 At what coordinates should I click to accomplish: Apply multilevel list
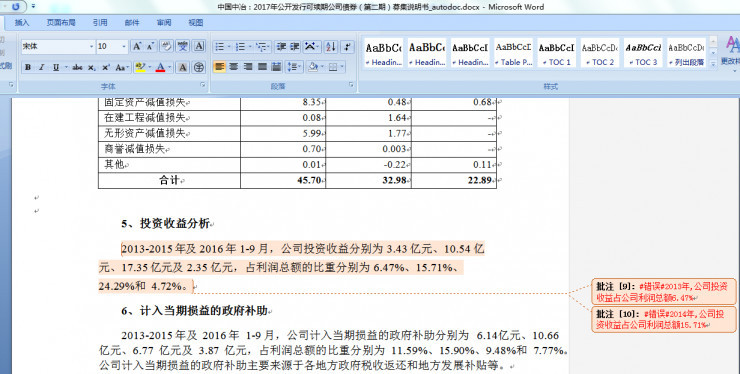click(x=261, y=46)
